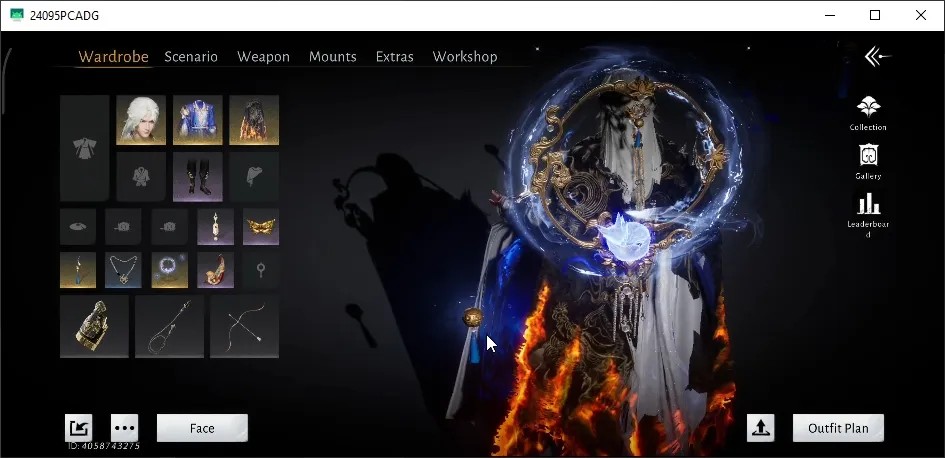This screenshot has width=945, height=458.
Task: Click the empty inner garment slot
Action: tap(141, 177)
